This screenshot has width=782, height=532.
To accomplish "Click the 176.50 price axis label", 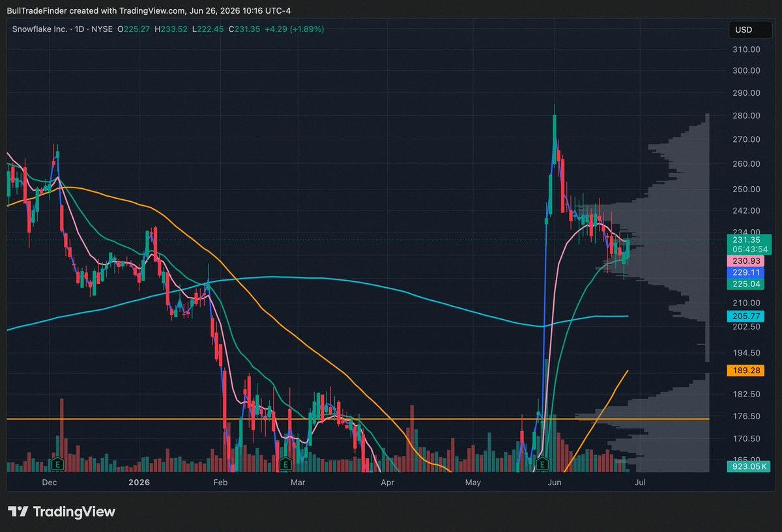I will click(x=746, y=416).
